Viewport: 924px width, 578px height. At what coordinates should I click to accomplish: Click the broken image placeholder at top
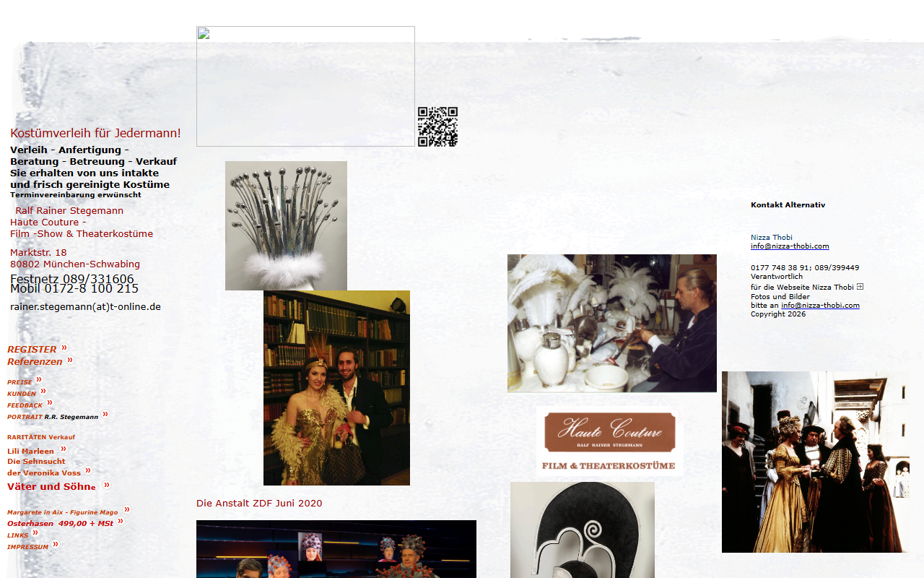click(x=305, y=87)
